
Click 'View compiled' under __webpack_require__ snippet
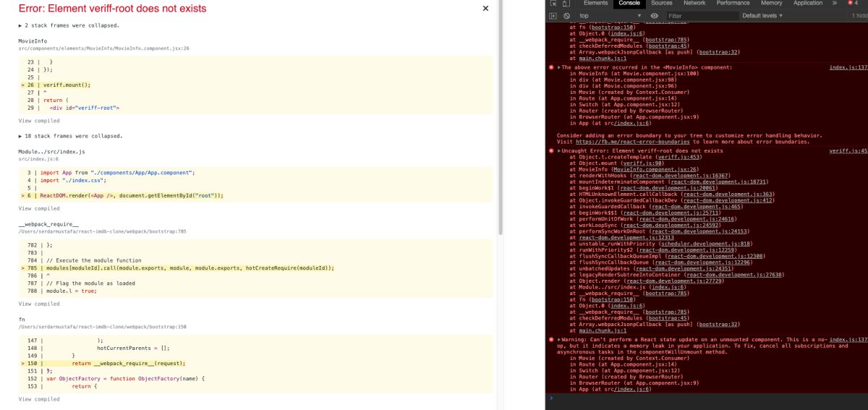click(39, 304)
